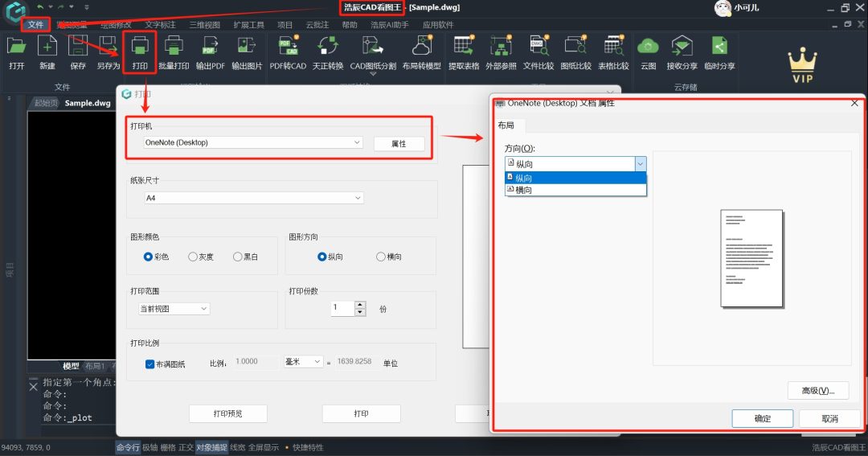
Task: Switch to the 模型 model tab
Action: 71,366
